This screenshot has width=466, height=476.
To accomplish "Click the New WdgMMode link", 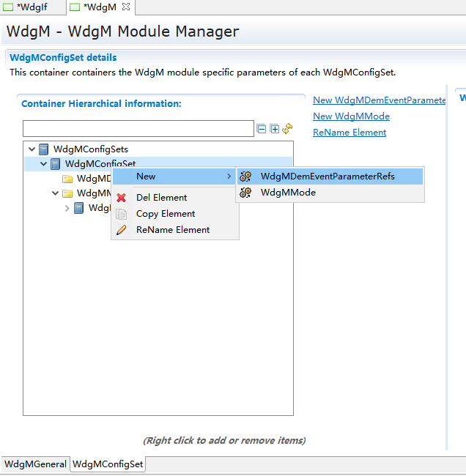I will pyautogui.click(x=351, y=116).
